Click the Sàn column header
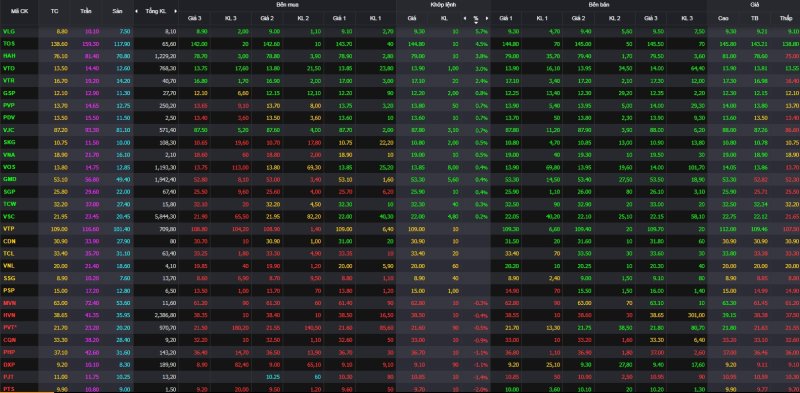The height and width of the screenshot is (393, 800). [117, 11]
